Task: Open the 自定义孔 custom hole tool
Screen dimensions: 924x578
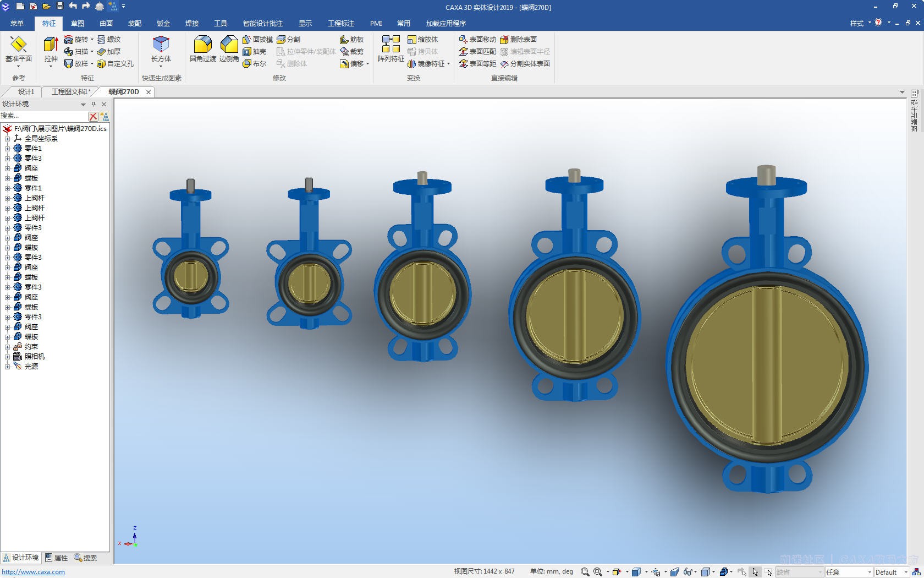Action: tap(115, 64)
